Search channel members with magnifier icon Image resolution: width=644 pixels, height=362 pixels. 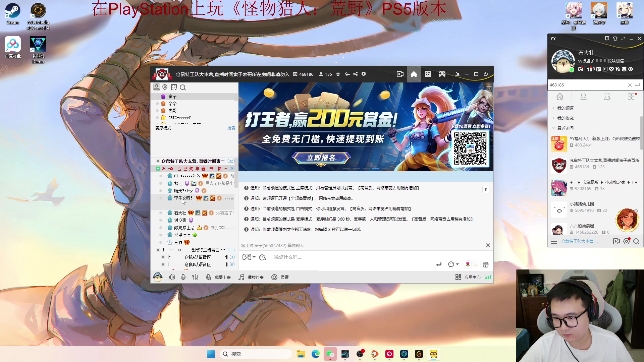(x=183, y=87)
